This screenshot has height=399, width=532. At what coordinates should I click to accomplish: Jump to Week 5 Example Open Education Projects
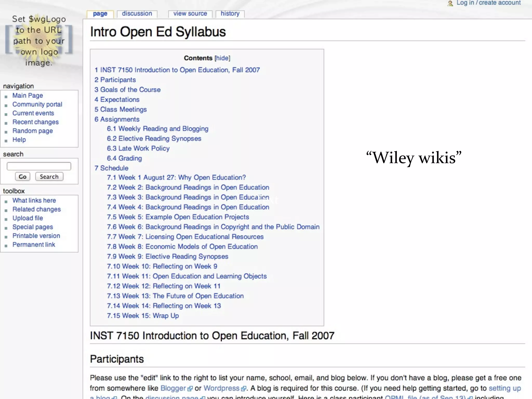click(178, 217)
